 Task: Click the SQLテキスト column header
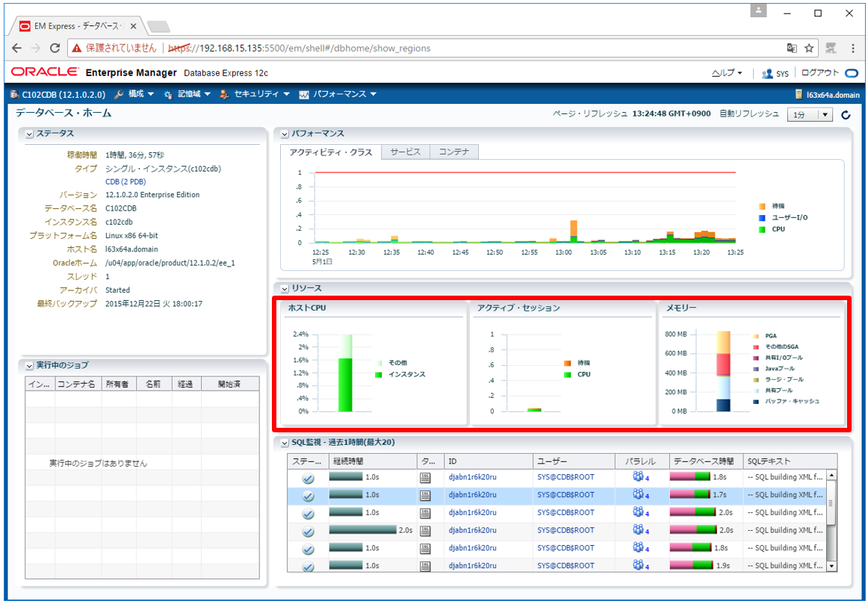click(x=790, y=461)
